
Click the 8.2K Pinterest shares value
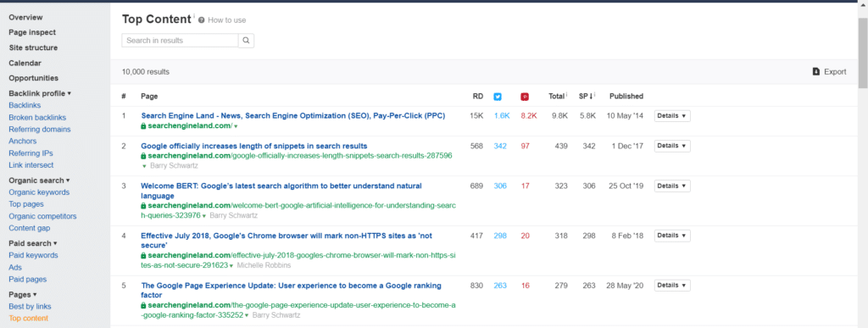[x=529, y=116]
